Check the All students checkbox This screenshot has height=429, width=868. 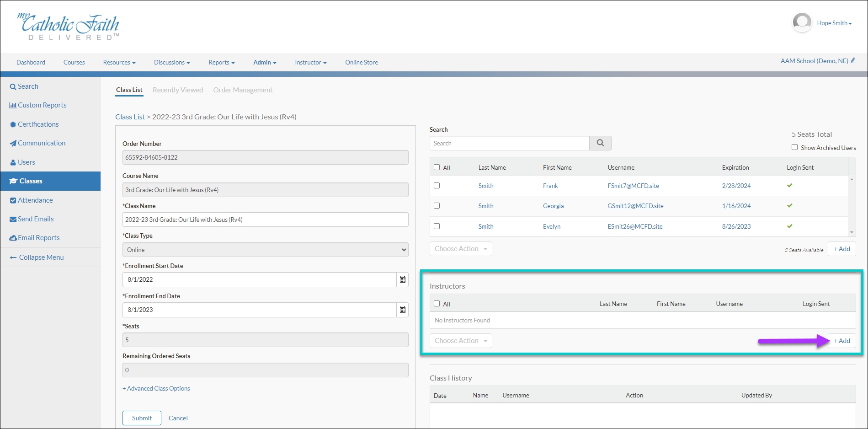pos(437,167)
